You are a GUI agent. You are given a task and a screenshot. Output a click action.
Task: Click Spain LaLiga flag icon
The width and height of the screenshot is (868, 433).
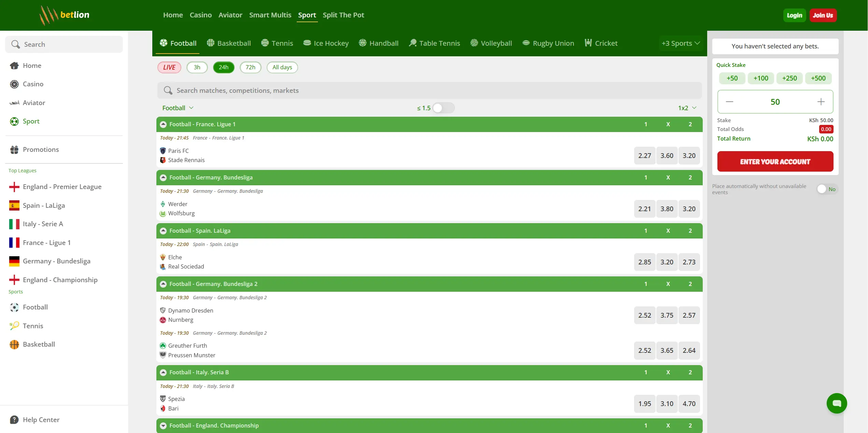coord(14,205)
